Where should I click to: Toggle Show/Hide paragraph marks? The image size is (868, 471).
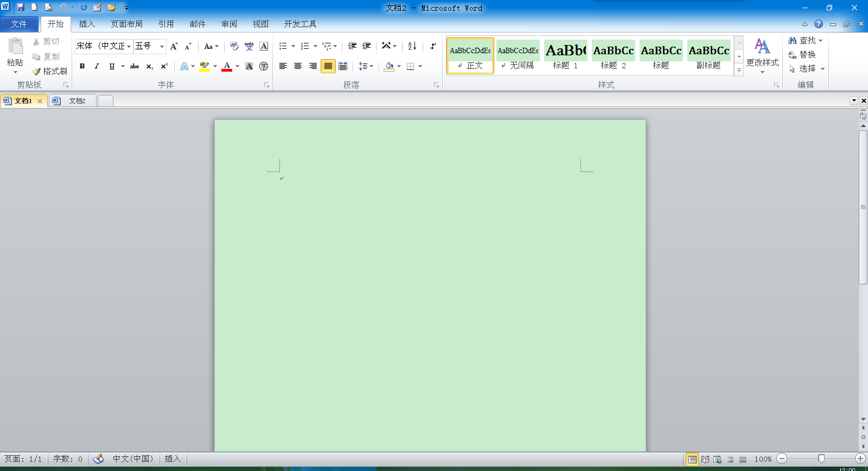pos(433,46)
